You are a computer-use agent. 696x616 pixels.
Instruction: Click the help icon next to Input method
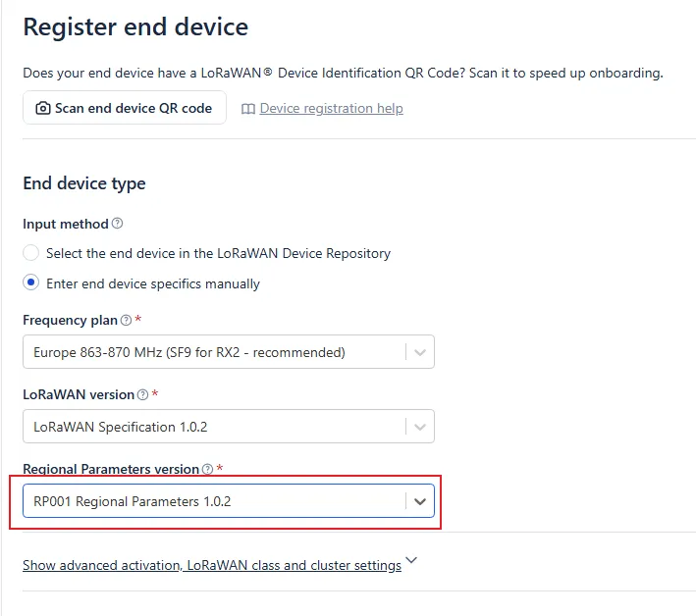[x=117, y=223]
